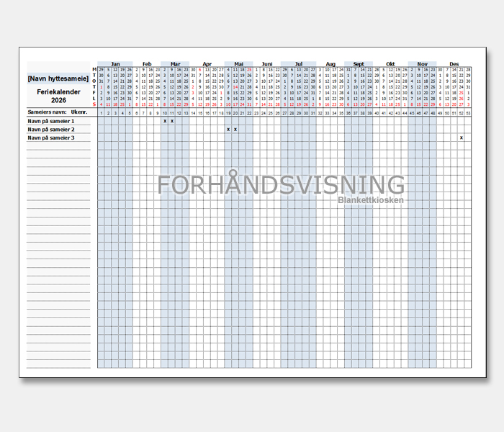Select the Okt month header
Viewport: 504px width, 432px height.
pyautogui.click(x=390, y=63)
